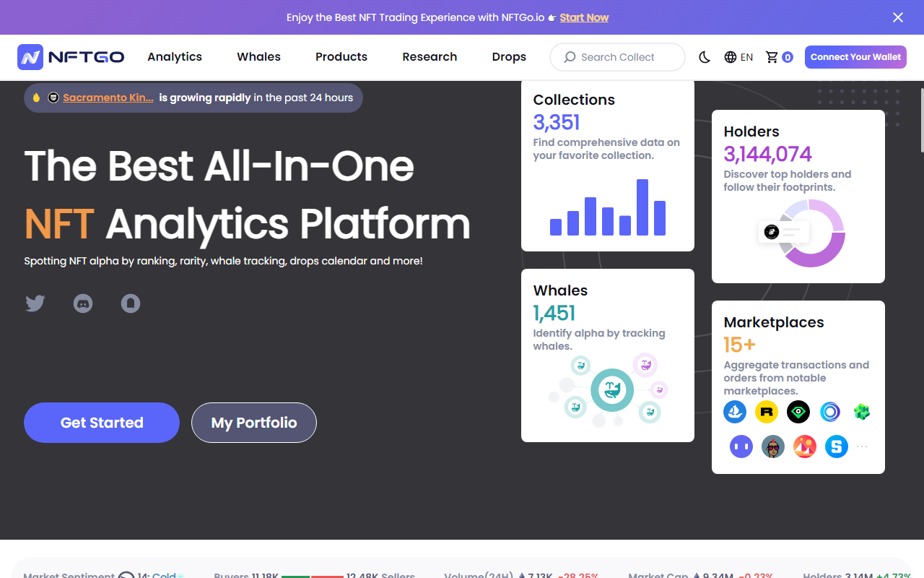Follow the Start Now banner link
This screenshot has width=924, height=578.
(584, 17)
